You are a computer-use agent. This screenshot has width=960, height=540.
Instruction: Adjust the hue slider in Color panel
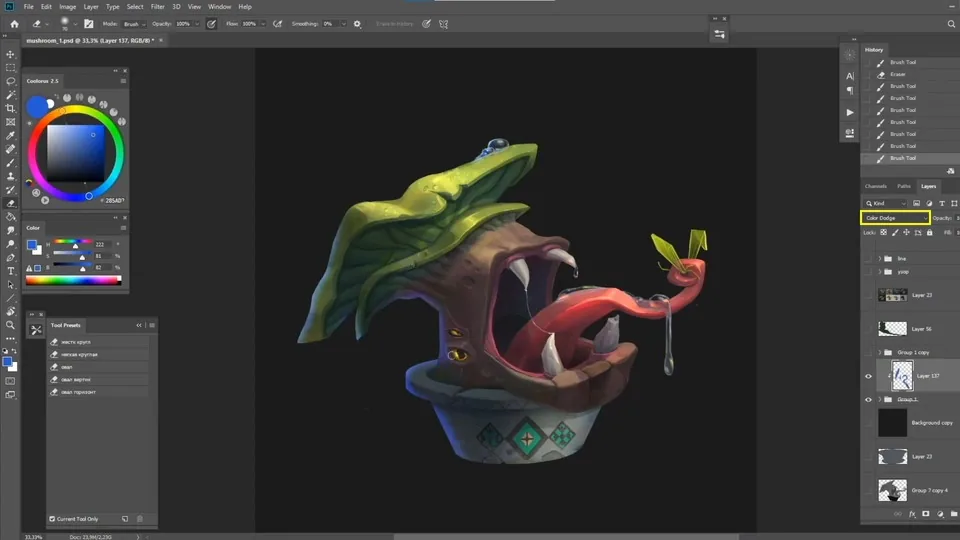pyautogui.click(x=72, y=244)
